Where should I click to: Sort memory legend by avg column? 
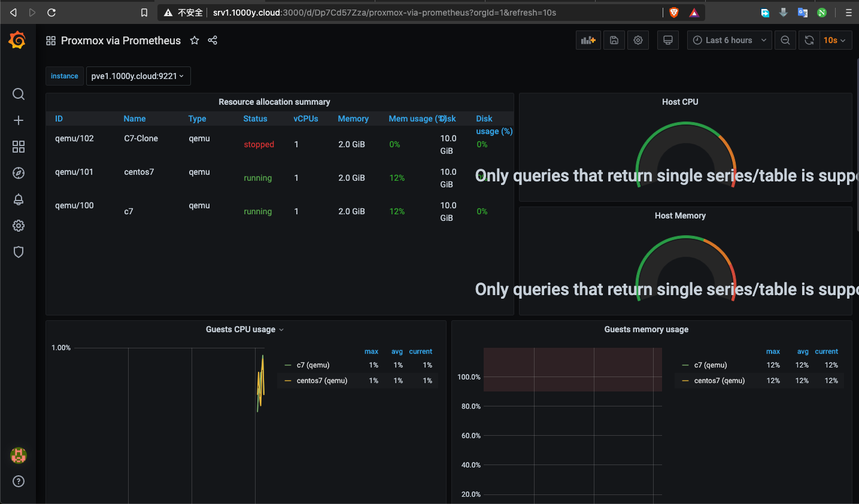[x=803, y=351]
